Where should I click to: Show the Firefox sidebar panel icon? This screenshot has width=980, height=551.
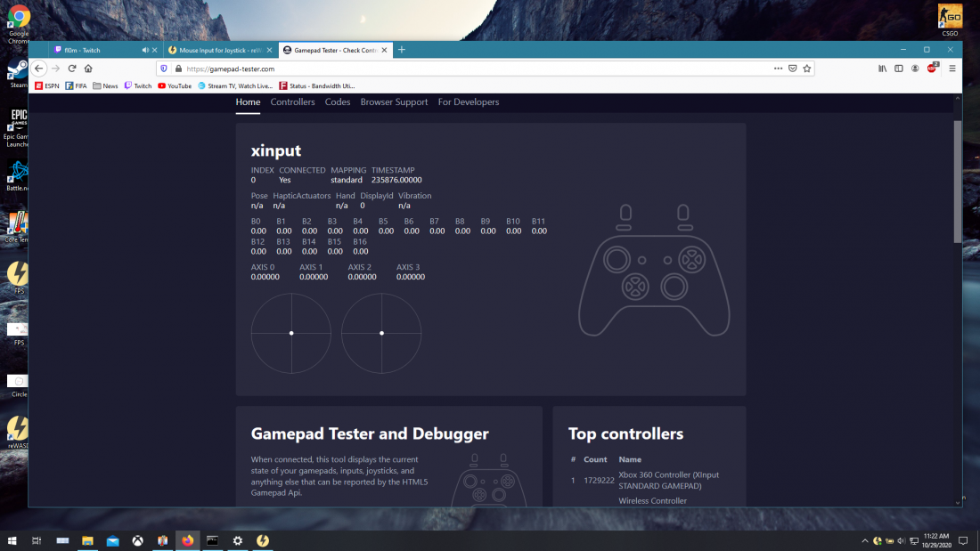[899, 69]
